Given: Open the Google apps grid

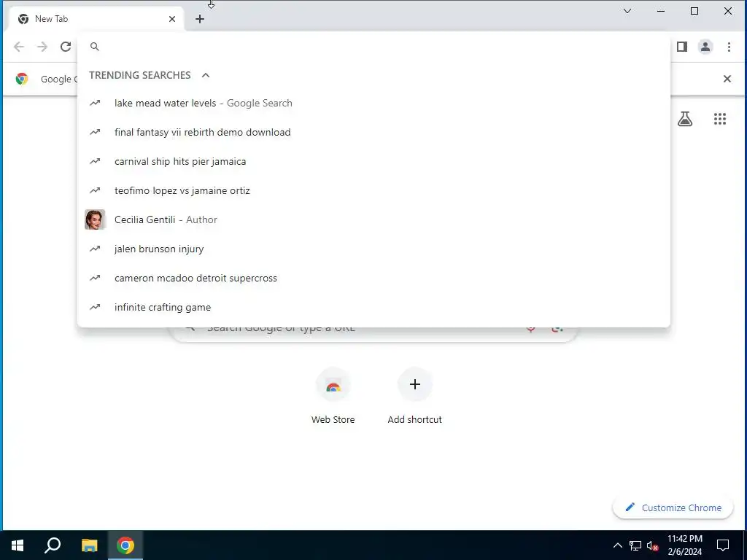Looking at the screenshot, I should (x=720, y=119).
